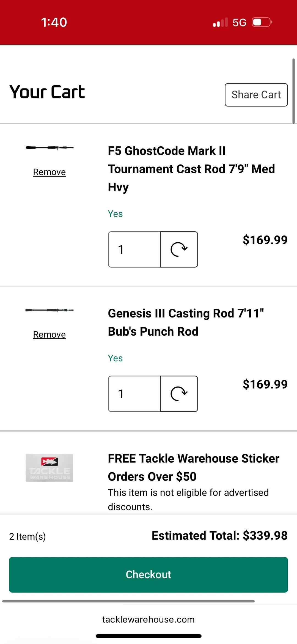Tap the battery icon in status bar
This screenshot has width=297, height=644.
[x=262, y=22]
